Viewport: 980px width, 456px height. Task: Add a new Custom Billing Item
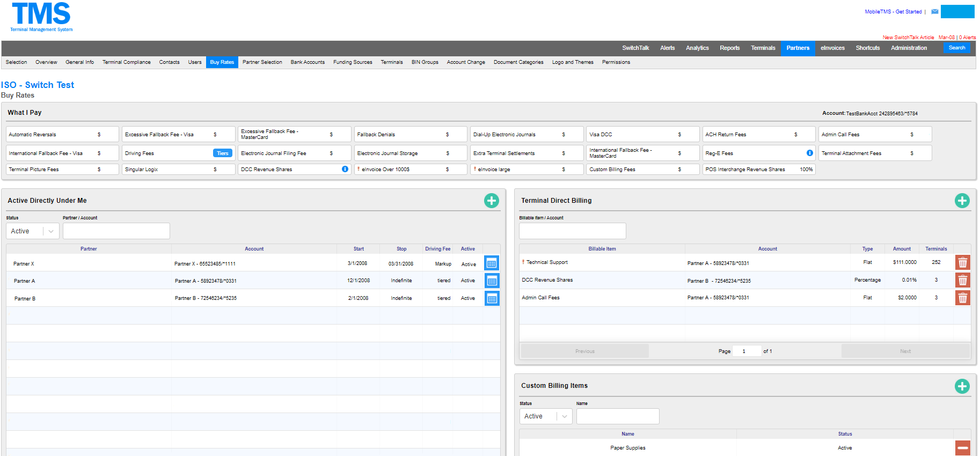[x=962, y=386]
